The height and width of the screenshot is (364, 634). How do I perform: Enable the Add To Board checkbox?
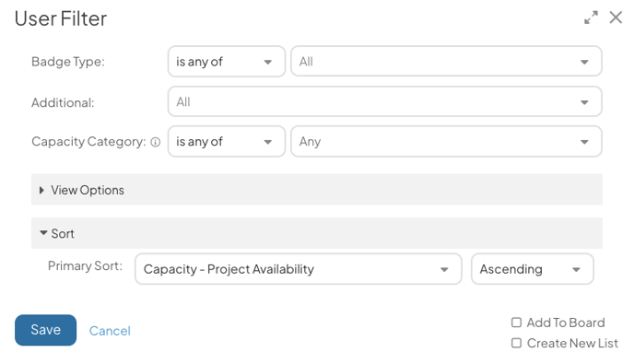pos(516,323)
